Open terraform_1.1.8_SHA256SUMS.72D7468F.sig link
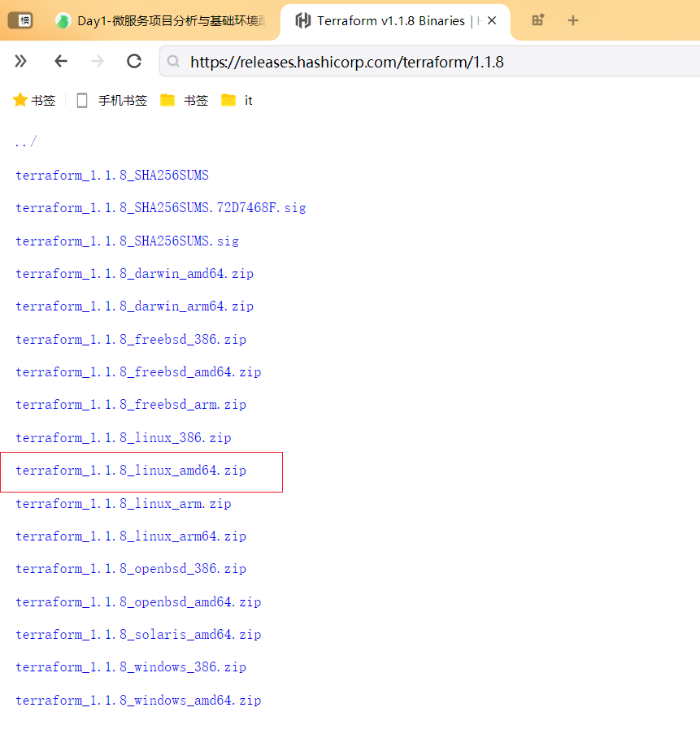The image size is (700, 751). (x=161, y=208)
